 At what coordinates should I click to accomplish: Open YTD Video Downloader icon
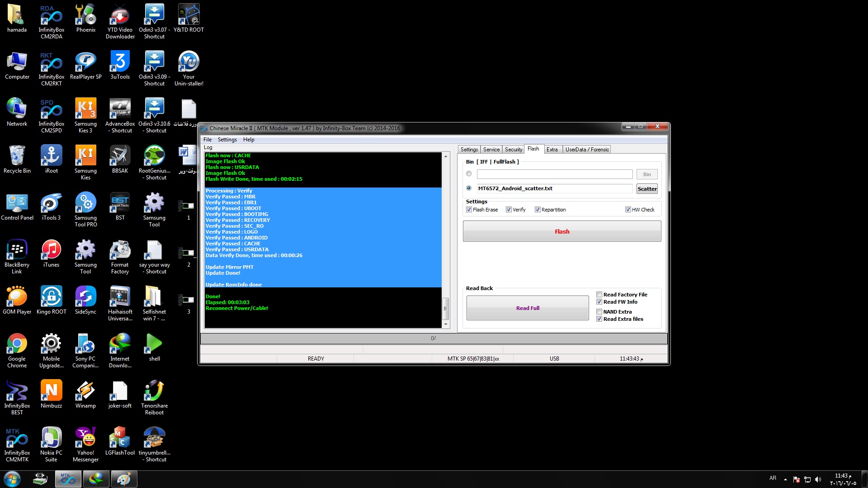pos(120,21)
